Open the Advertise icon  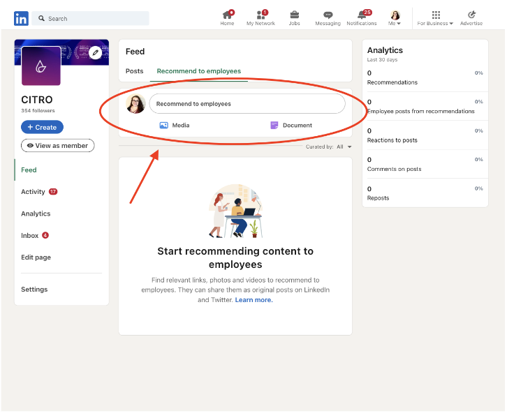tap(471, 15)
